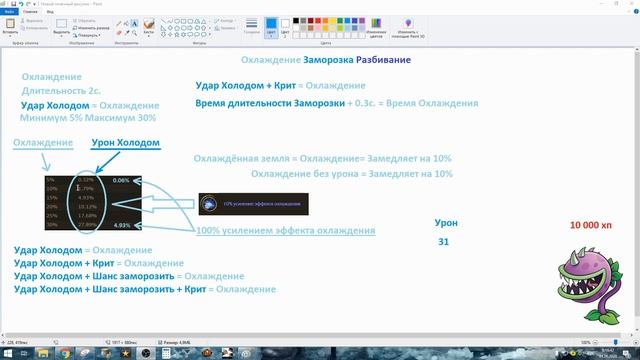This screenshot has height=360, width=640.
Task: Pick the yellow palette swatch
Action: pos(333,20)
